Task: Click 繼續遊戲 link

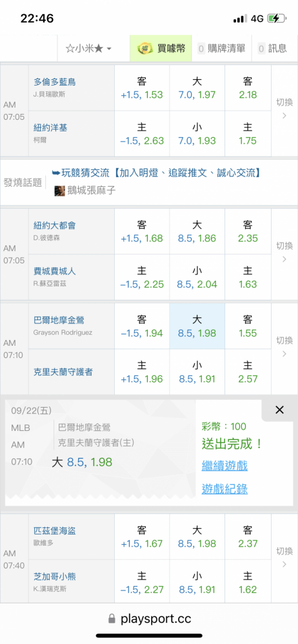Action: (x=224, y=466)
